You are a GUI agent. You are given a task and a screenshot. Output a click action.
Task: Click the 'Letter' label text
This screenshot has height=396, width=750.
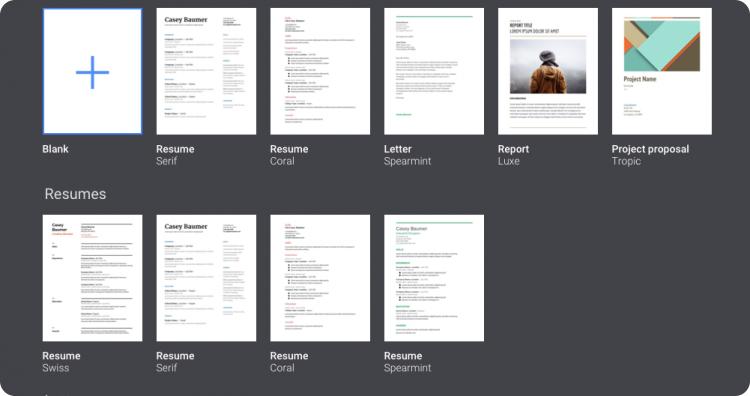click(397, 149)
